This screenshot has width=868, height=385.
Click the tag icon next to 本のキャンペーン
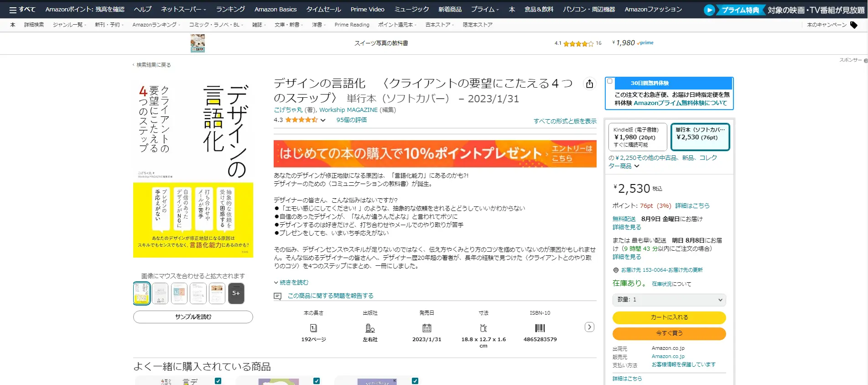point(854,25)
